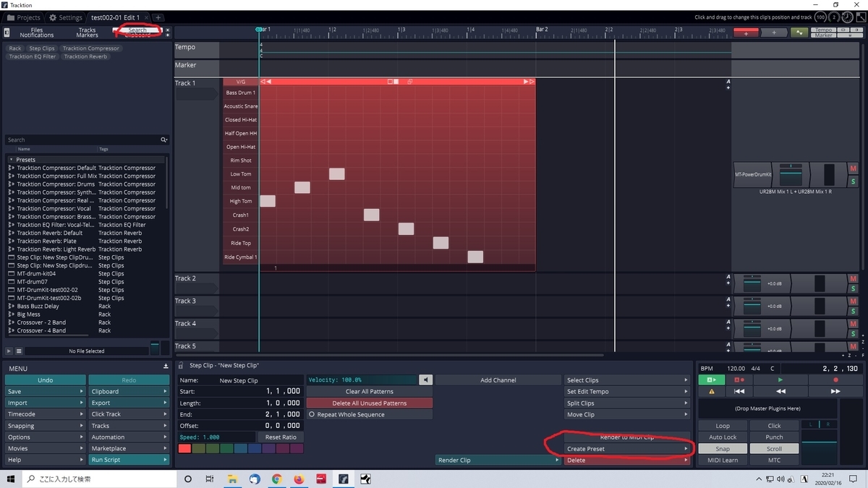Image resolution: width=868 pixels, height=488 pixels.
Task: Click the Speed 1.000 slider field
Action: [217, 437]
